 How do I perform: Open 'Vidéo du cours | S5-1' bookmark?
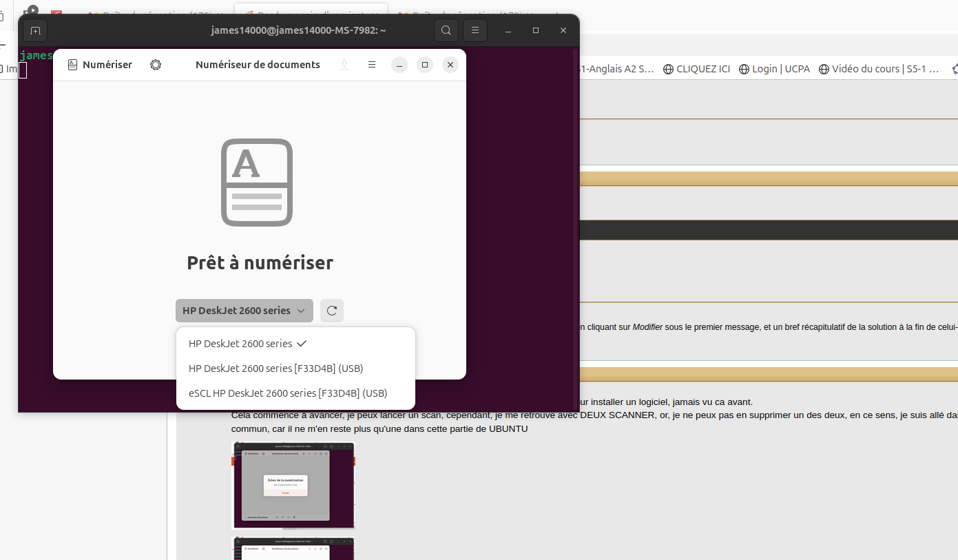(x=879, y=69)
